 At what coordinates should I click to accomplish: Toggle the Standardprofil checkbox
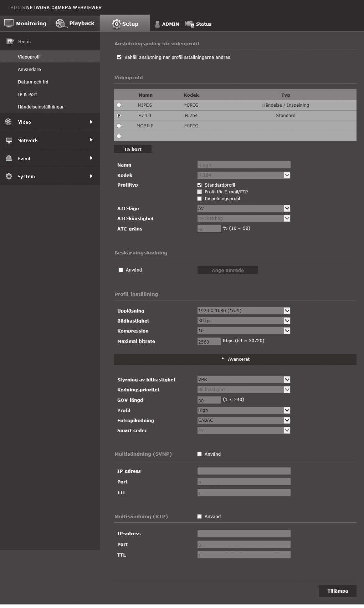coord(200,185)
